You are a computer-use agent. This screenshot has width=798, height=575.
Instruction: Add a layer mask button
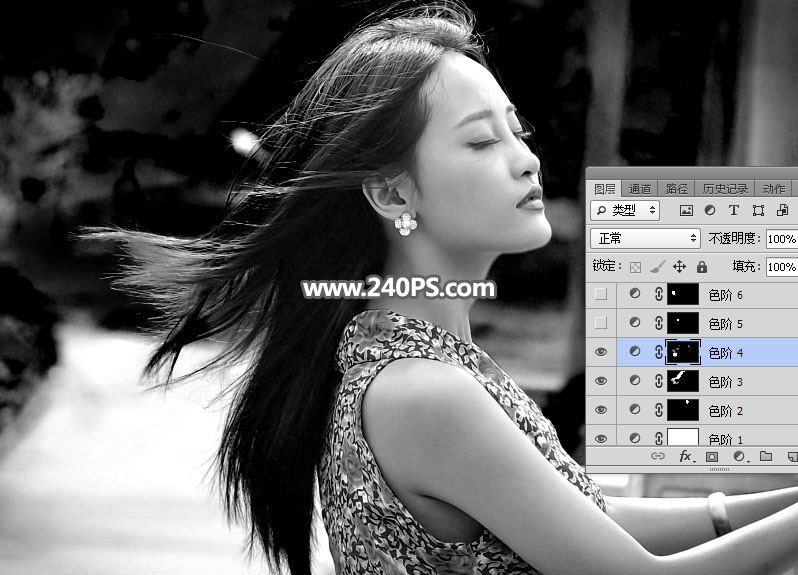tap(712, 457)
